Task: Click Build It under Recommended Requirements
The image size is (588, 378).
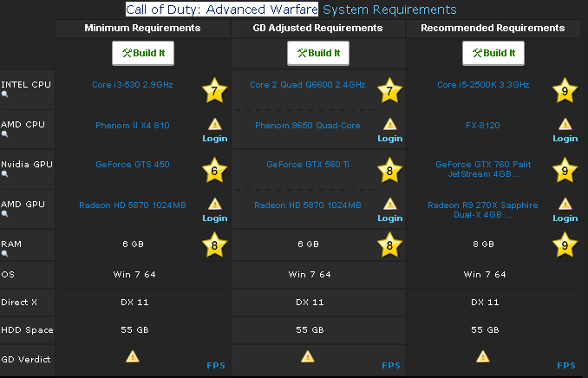Action: coord(493,53)
